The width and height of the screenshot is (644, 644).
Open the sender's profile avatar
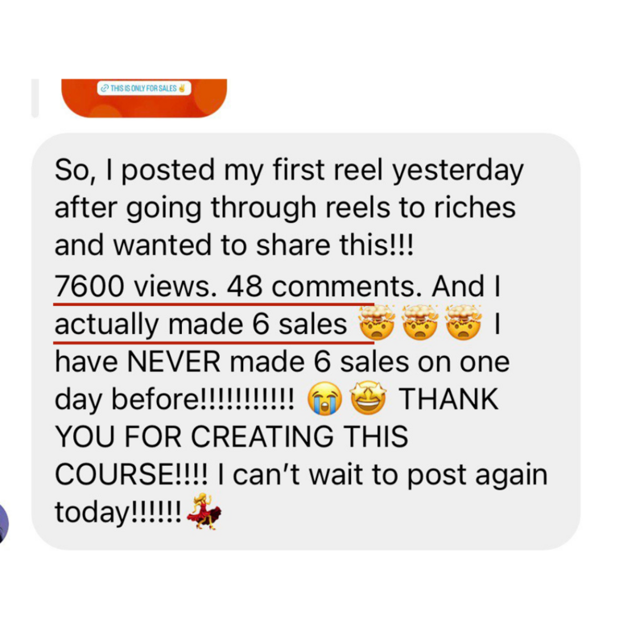[x=3, y=522]
